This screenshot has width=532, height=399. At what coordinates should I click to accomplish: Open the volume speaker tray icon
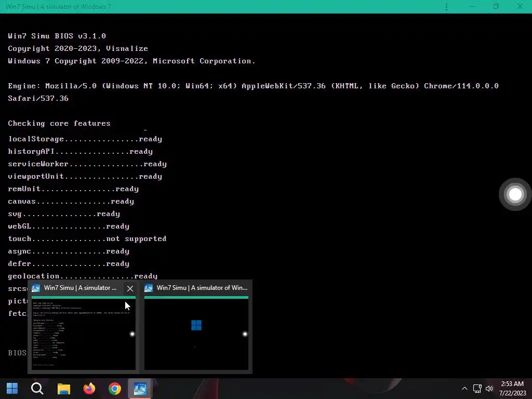click(489, 389)
